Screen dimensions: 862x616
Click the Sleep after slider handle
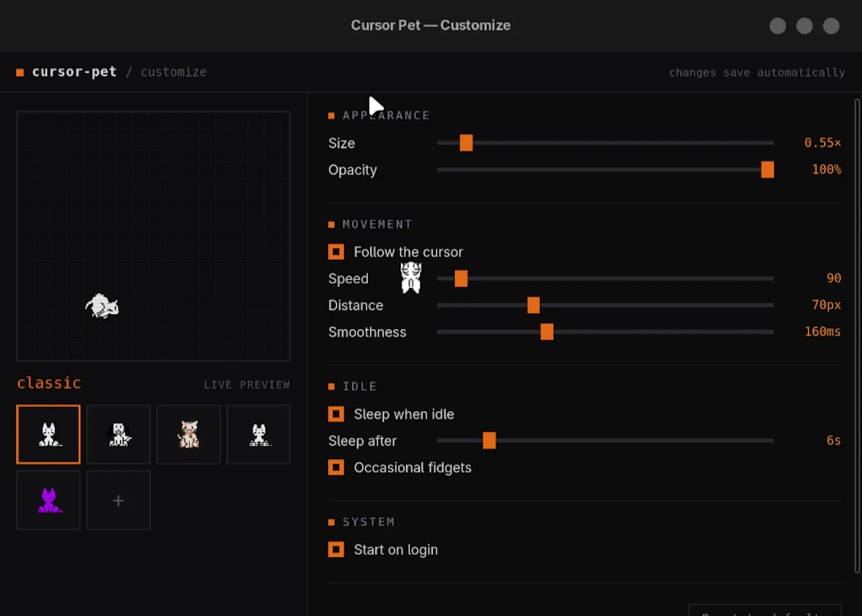(489, 440)
